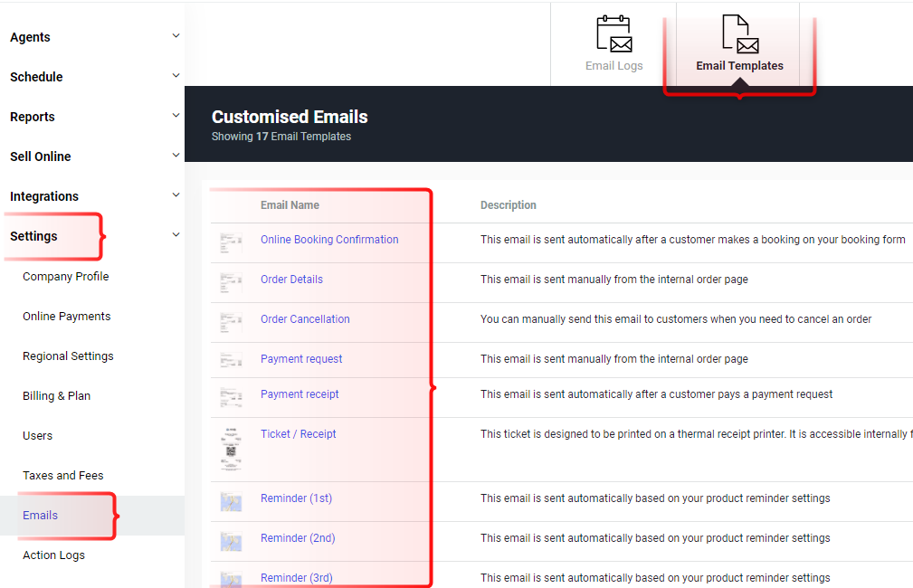913x588 pixels.
Task: Open the Action Logs page
Action: point(53,555)
